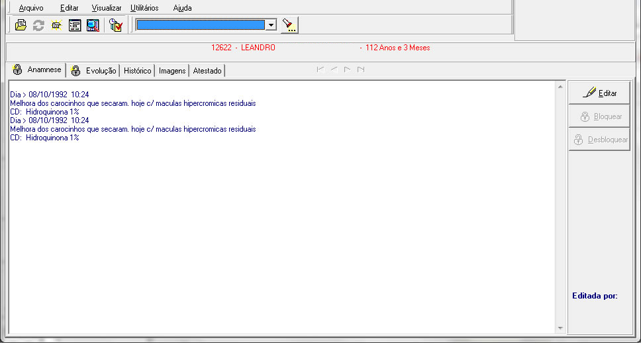
Task: Open the Arquivo menu
Action: tap(31, 8)
